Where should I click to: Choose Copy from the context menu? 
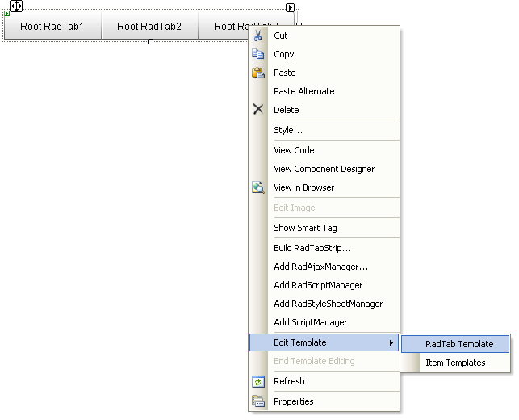pos(324,54)
